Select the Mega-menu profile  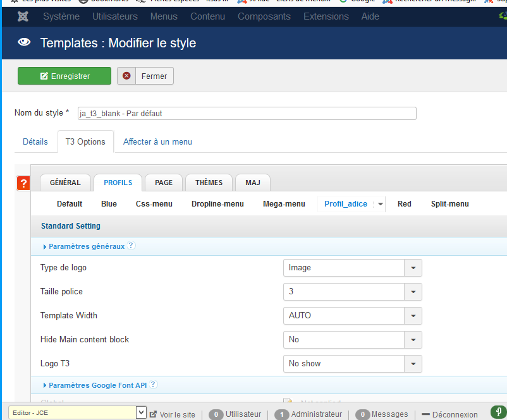click(284, 204)
